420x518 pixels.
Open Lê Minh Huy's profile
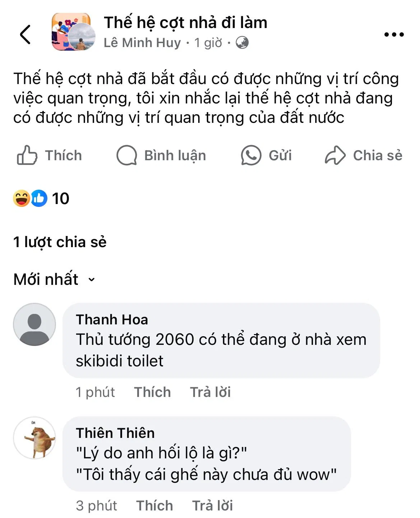pyautogui.click(x=143, y=42)
